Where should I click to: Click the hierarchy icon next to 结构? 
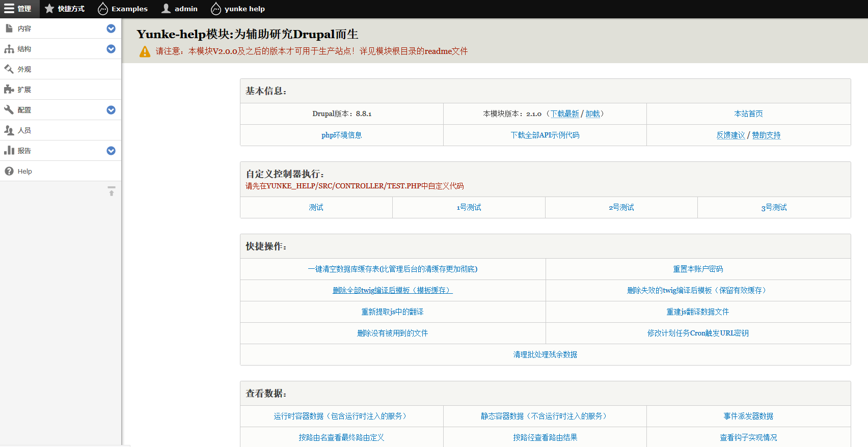pos(9,49)
